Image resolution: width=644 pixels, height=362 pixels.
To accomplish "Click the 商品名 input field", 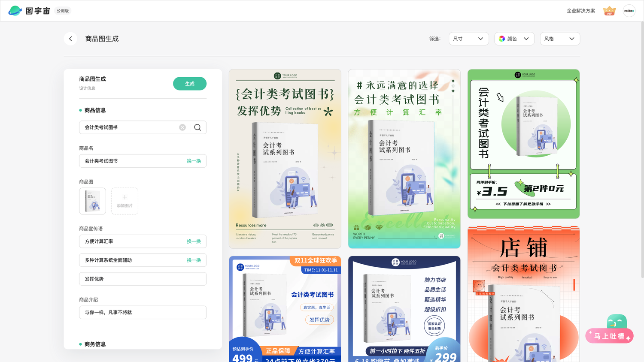I will pyautogui.click(x=143, y=161).
